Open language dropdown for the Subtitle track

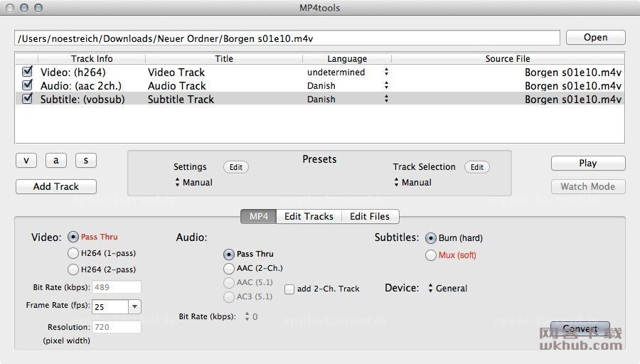(x=386, y=99)
